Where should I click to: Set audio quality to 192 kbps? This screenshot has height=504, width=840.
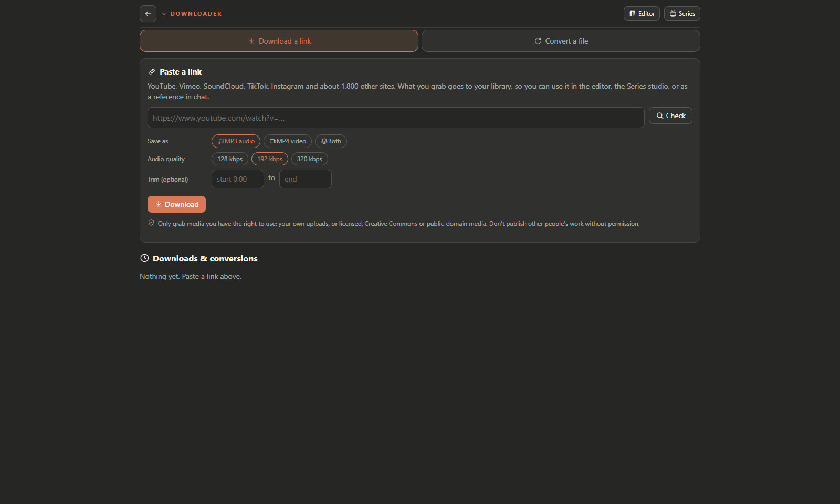pyautogui.click(x=270, y=159)
